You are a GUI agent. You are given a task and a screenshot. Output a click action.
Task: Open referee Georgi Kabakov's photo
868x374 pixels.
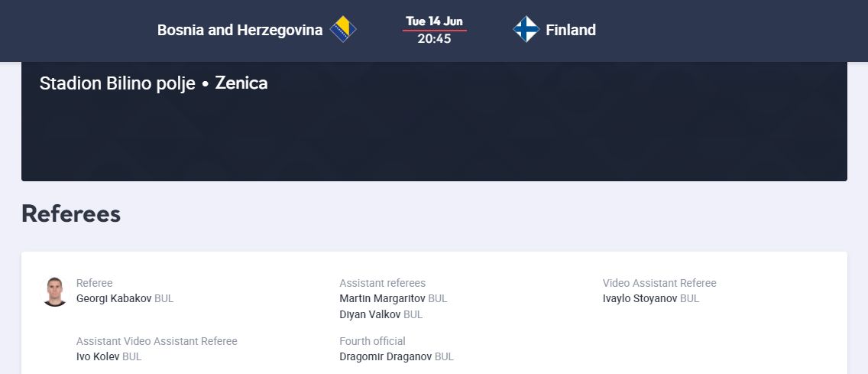pyautogui.click(x=55, y=291)
